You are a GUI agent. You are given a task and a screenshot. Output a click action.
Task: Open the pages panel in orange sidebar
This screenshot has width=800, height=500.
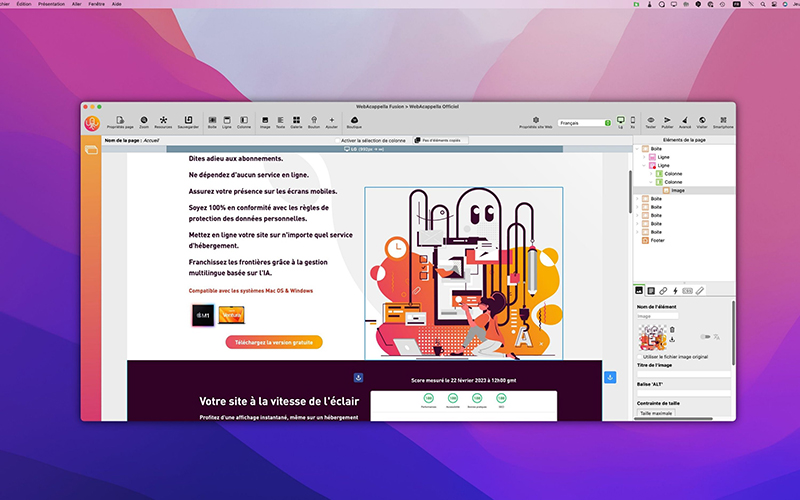click(x=91, y=150)
